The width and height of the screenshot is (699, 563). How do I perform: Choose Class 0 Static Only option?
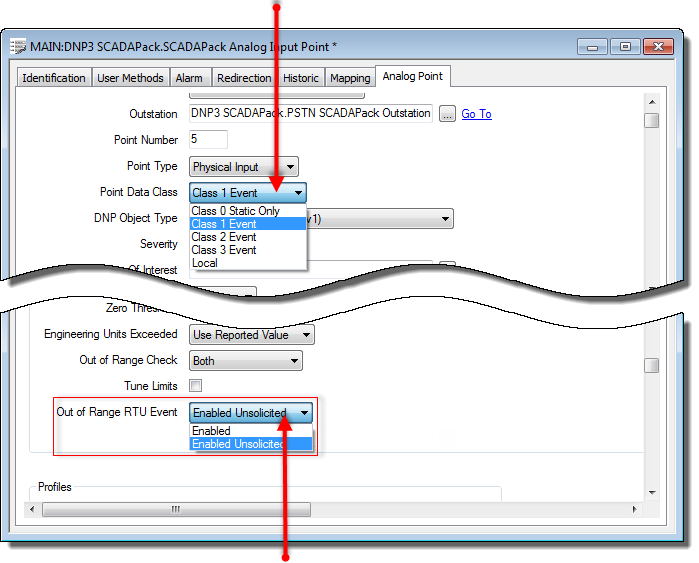(235, 211)
